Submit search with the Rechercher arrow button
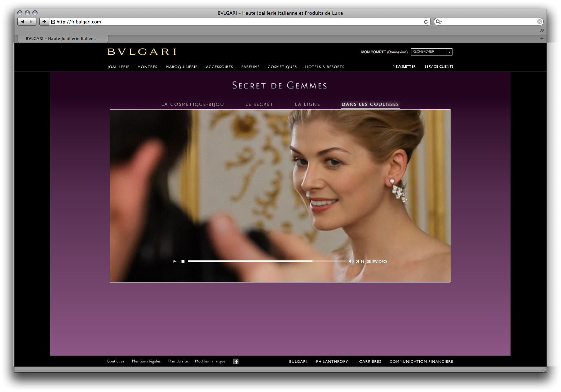561x392 pixels. pos(449,52)
